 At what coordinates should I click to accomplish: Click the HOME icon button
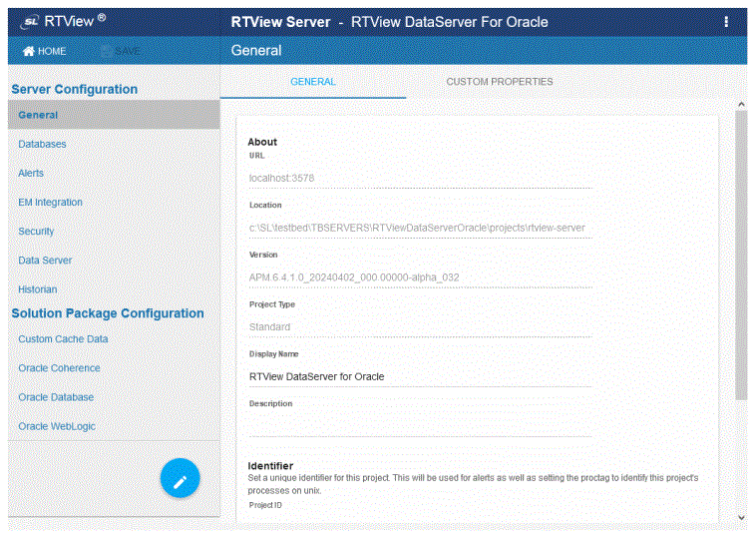45,51
